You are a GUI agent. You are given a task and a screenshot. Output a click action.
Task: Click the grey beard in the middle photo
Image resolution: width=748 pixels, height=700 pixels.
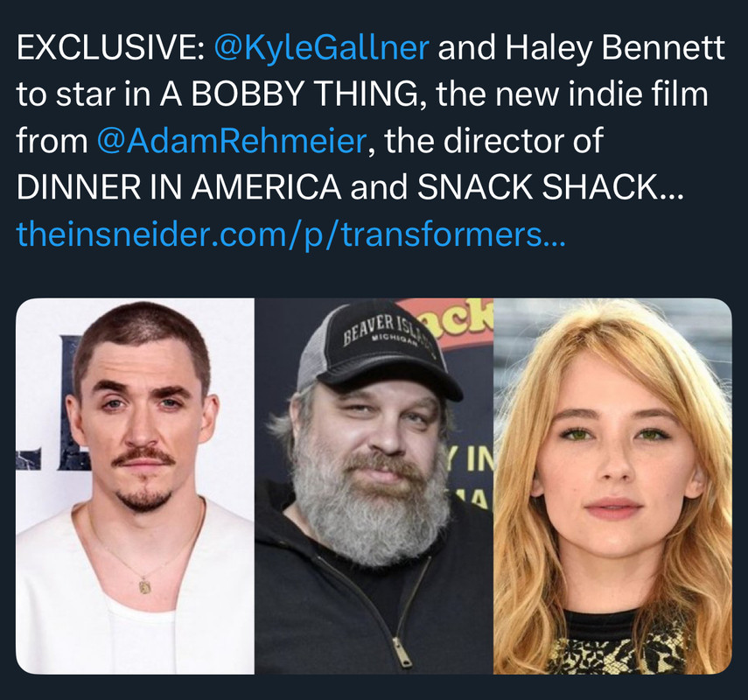pos(367,507)
